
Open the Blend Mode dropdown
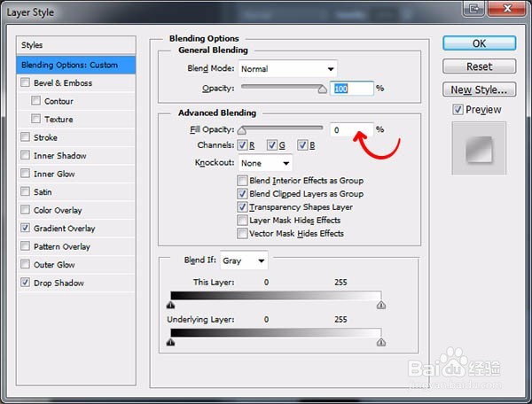(x=287, y=69)
